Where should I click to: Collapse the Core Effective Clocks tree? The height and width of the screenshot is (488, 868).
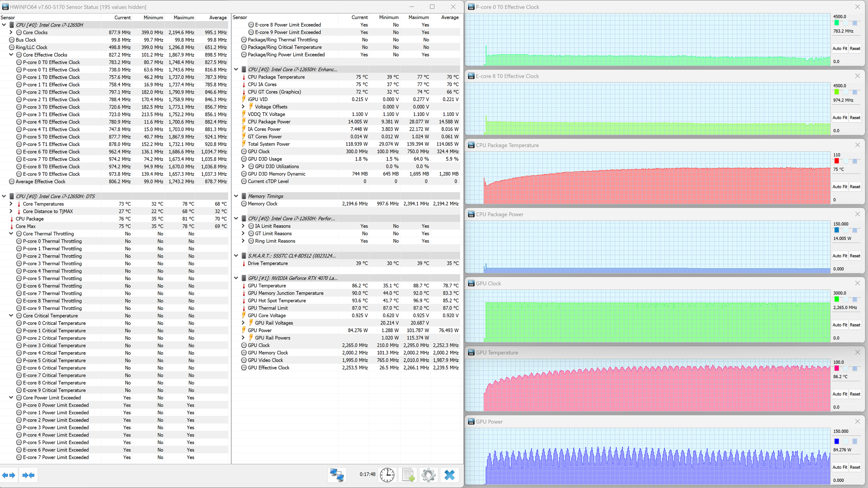coord(11,55)
